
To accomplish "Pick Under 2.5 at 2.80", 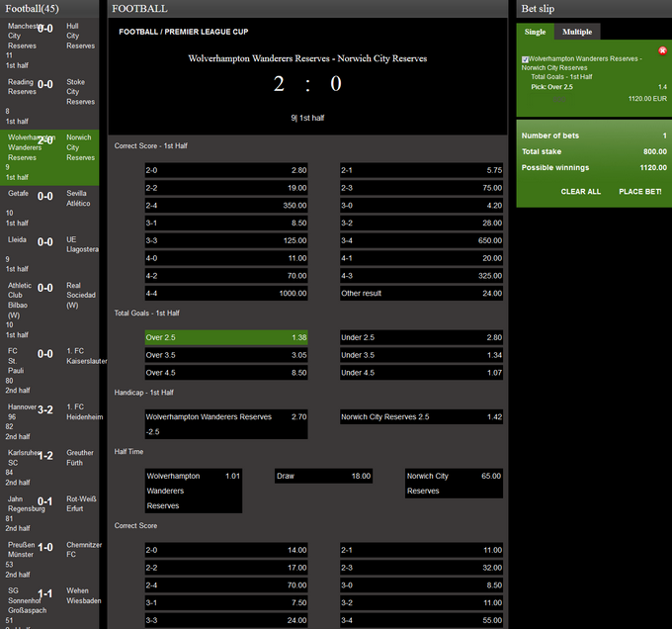I will click(421, 337).
